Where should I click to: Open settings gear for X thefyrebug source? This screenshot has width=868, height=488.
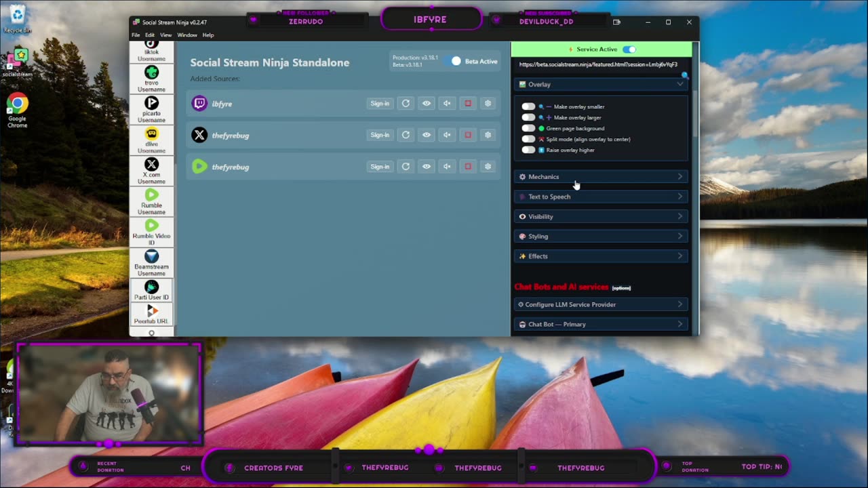pyautogui.click(x=488, y=135)
